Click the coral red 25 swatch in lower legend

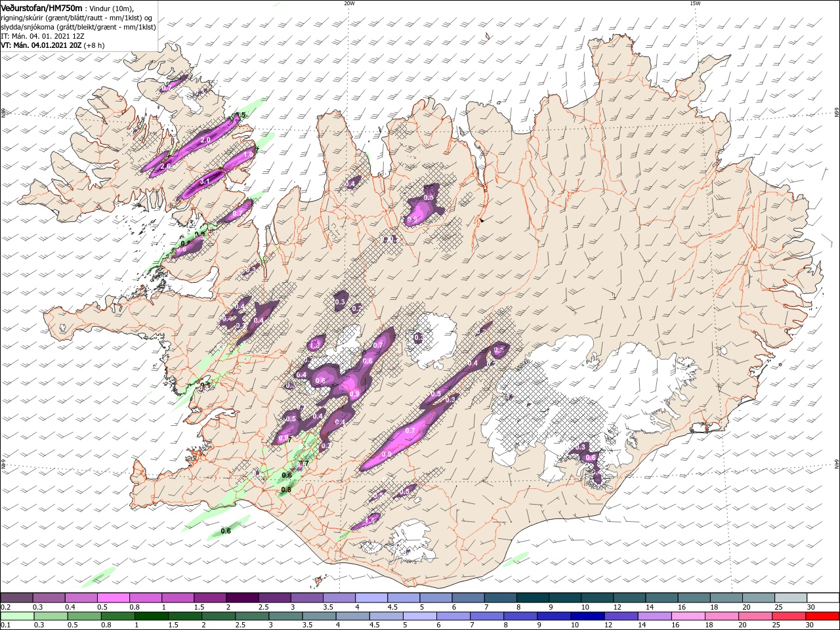click(x=789, y=616)
